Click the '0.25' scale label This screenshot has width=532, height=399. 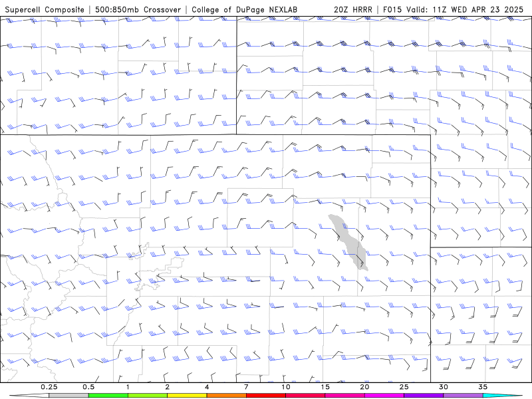tap(49, 387)
